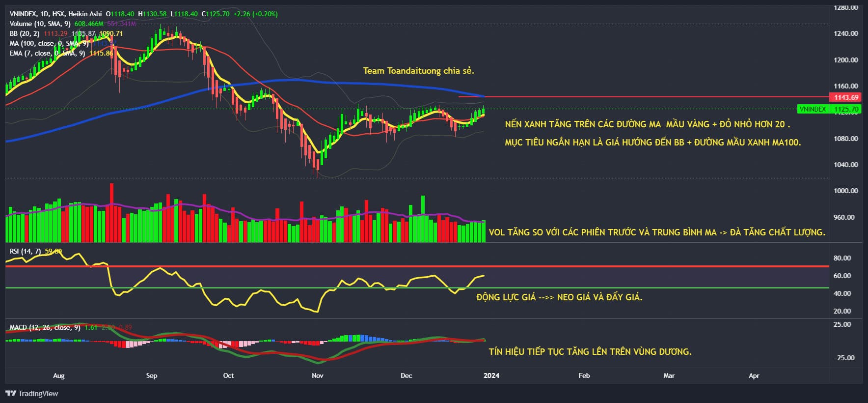The image size is (868, 403).
Task: Select the MACD (12, 26, close, 9) legend
Action: (x=45, y=327)
